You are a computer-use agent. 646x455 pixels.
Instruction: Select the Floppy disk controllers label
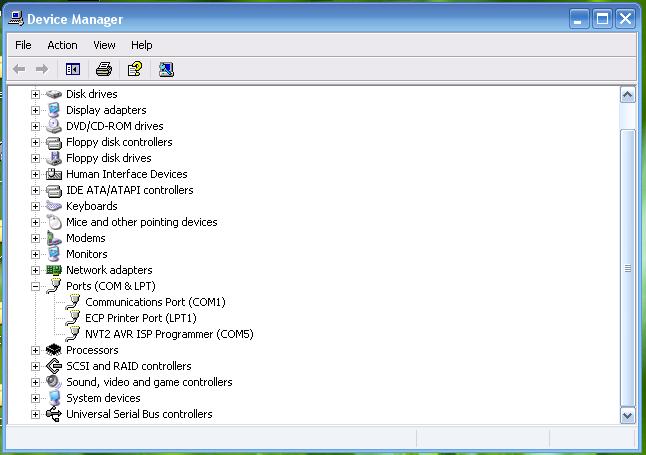(x=119, y=142)
